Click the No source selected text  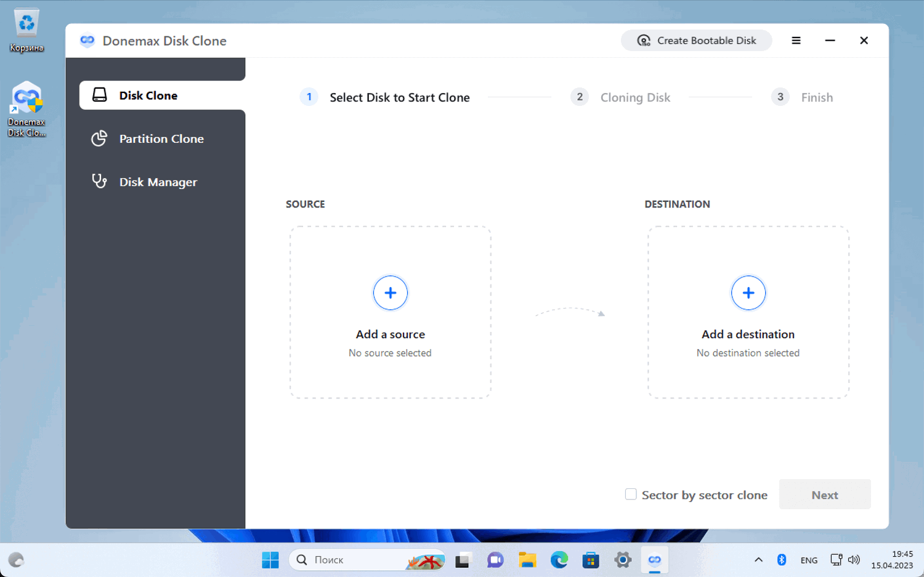(390, 353)
